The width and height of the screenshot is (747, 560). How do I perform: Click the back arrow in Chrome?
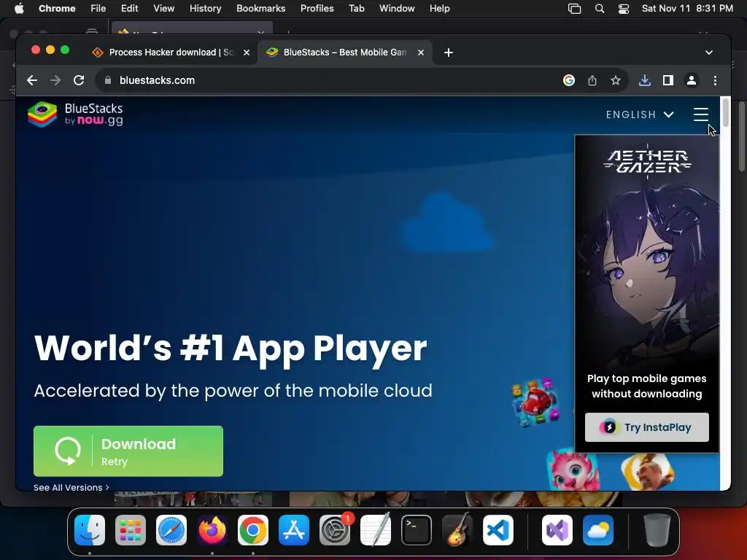32,80
